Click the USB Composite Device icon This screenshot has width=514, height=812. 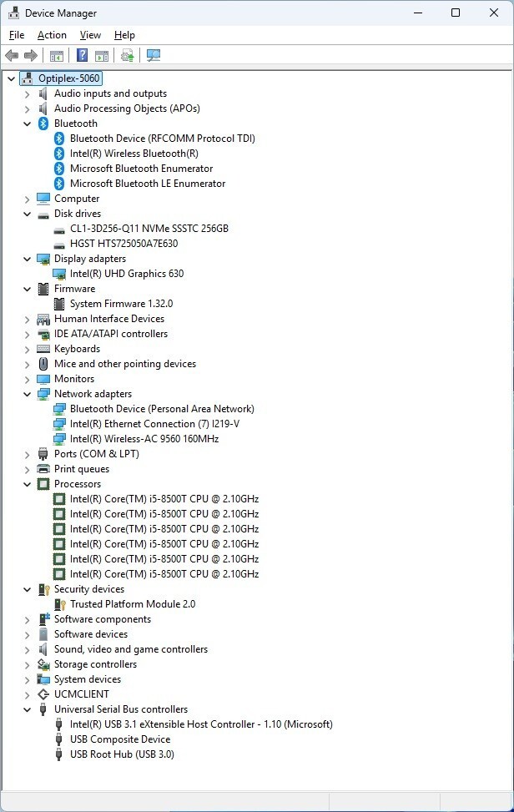point(59,739)
